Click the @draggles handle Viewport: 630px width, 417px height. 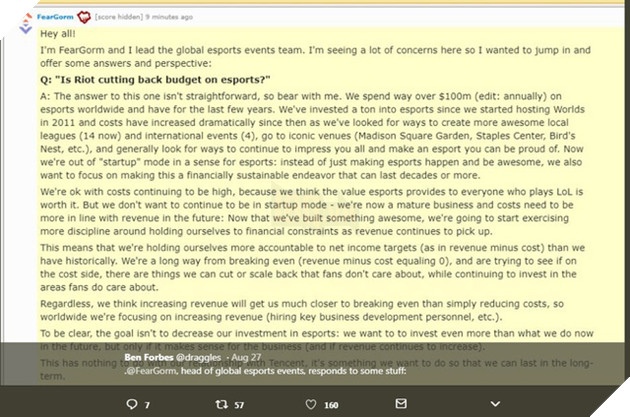click(198, 357)
